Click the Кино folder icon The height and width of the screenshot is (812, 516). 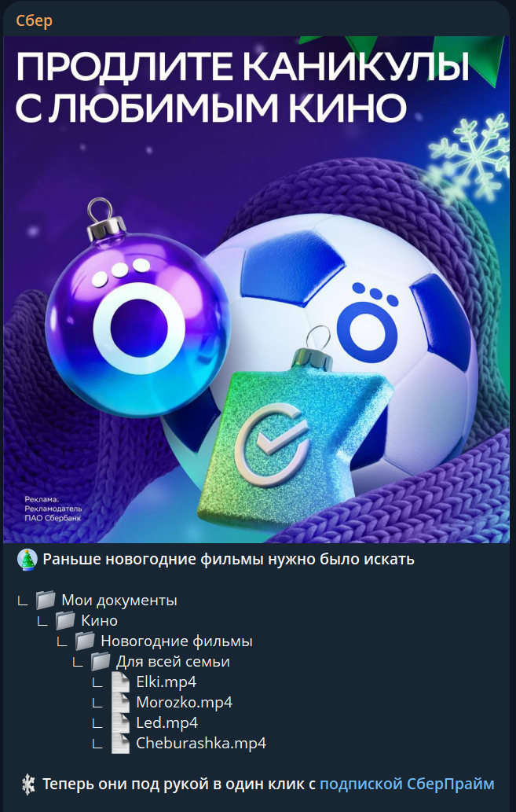(65, 620)
